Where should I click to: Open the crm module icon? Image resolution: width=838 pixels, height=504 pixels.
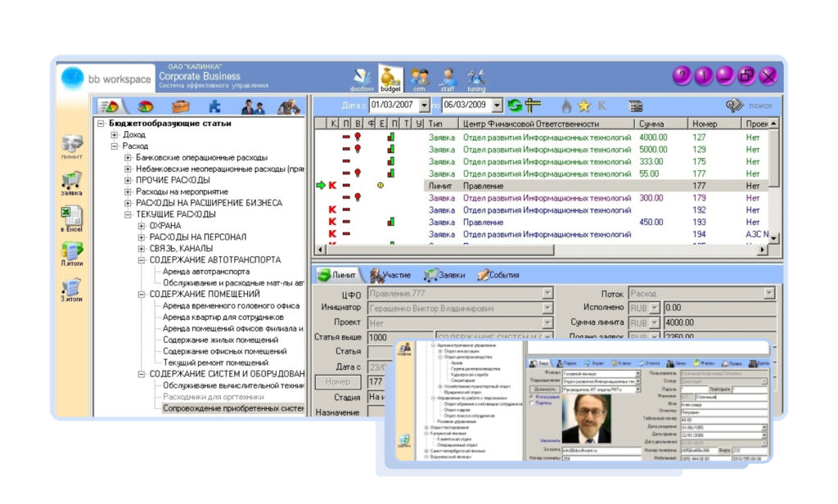pyautogui.click(x=417, y=75)
